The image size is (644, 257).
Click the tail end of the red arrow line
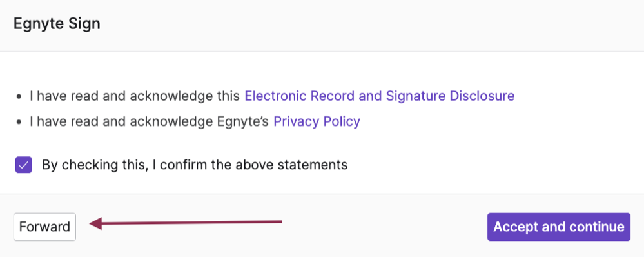coord(279,222)
